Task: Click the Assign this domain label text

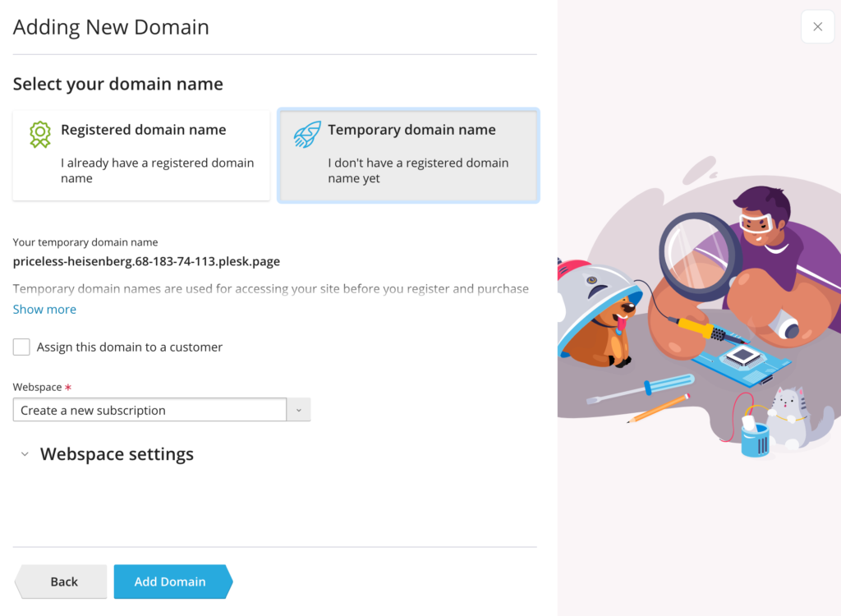Action: tap(129, 347)
